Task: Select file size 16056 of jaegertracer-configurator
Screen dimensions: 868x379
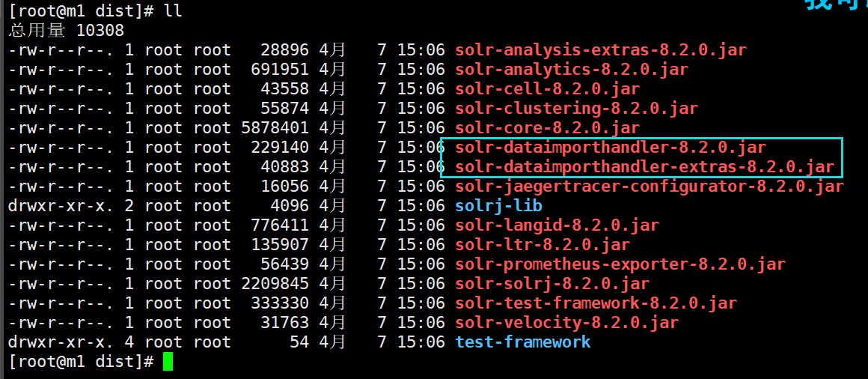Action: [284, 187]
